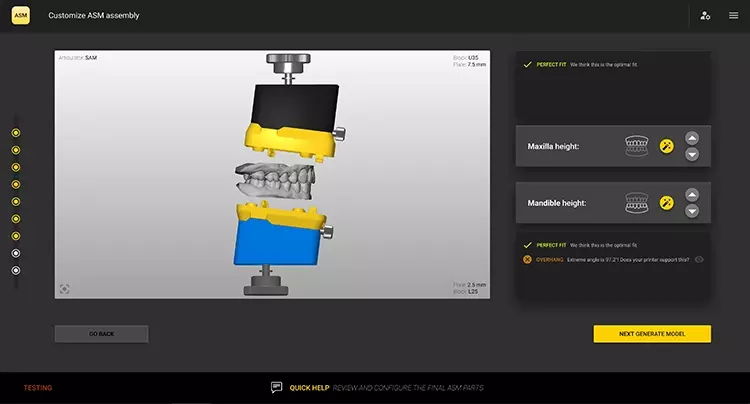Click the 'Plate: 7.5 mm' label
750x404 pixels.
point(469,65)
